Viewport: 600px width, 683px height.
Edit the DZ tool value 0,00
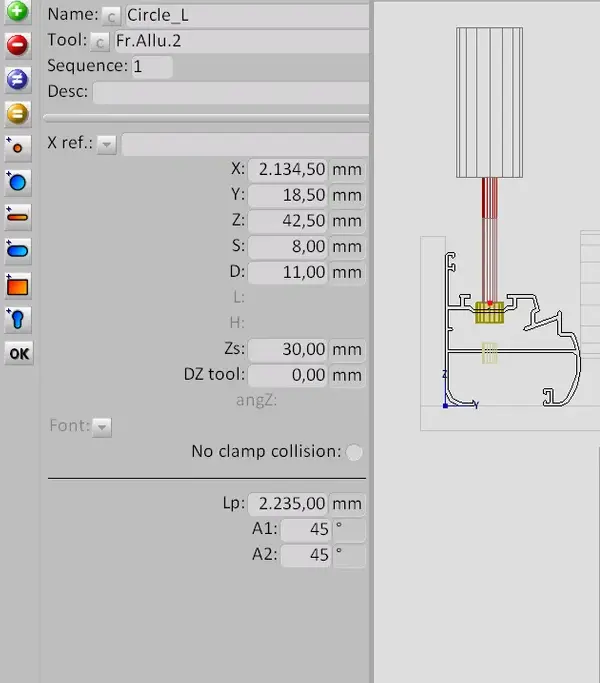click(288, 375)
